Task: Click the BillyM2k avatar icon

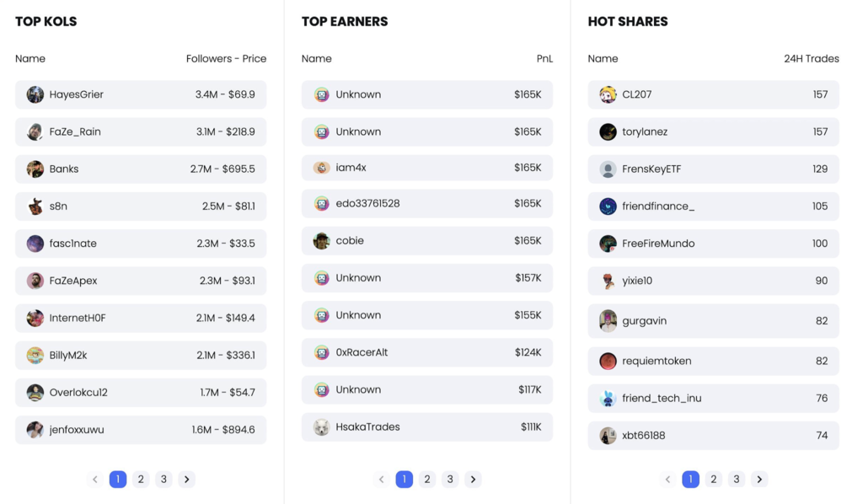Action: click(x=35, y=356)
